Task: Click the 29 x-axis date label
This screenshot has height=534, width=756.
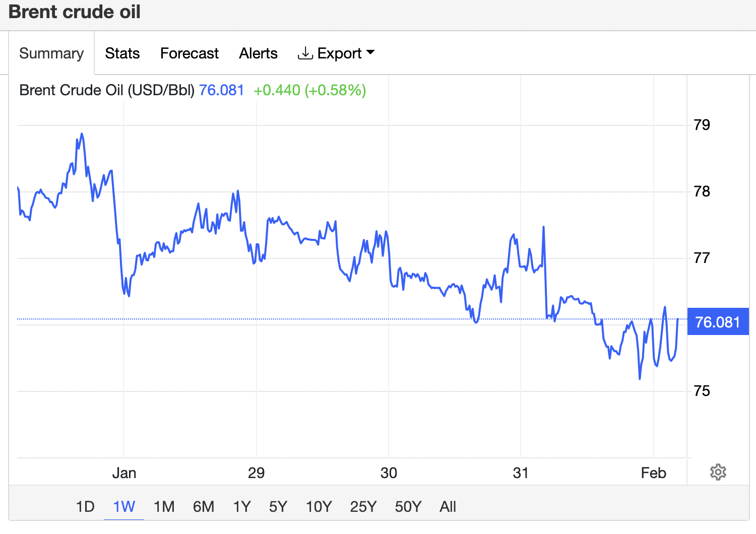Action: 257,473
